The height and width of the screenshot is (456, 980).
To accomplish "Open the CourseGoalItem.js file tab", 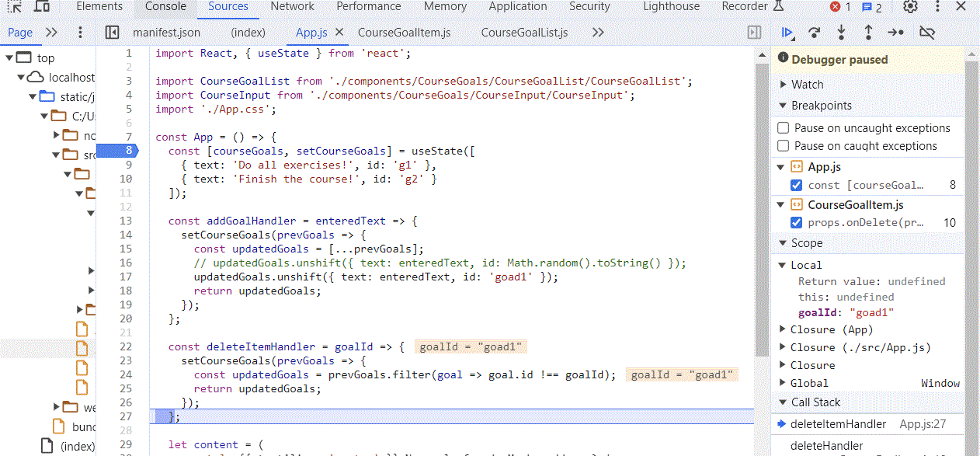I will click(x=404, y=33).
